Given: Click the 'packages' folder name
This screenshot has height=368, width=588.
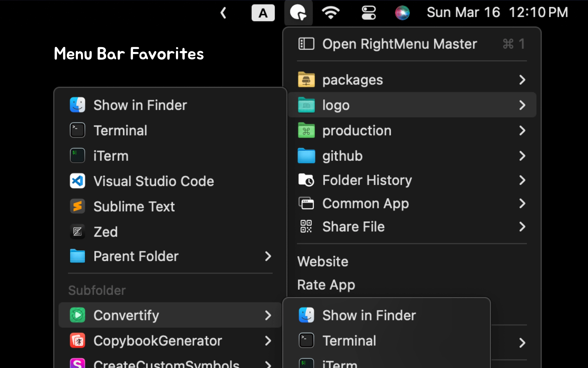Looking at the screenshot, I should [353, 80].
